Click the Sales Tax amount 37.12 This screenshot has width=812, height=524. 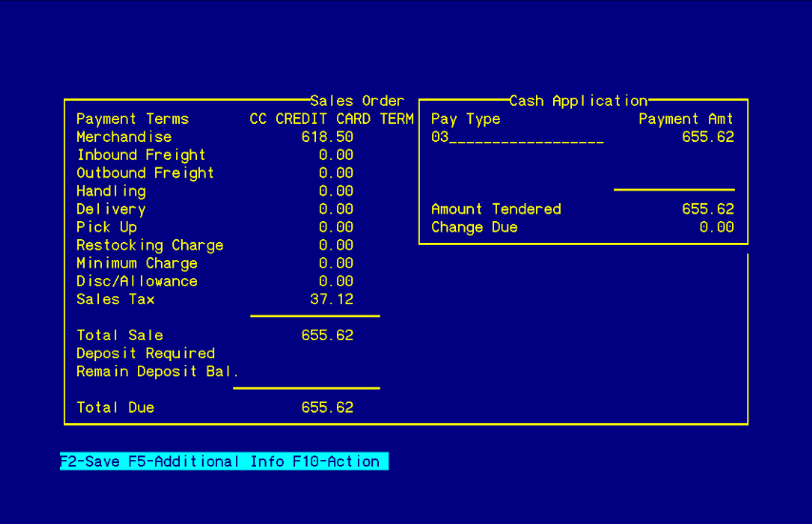(332, 299)
